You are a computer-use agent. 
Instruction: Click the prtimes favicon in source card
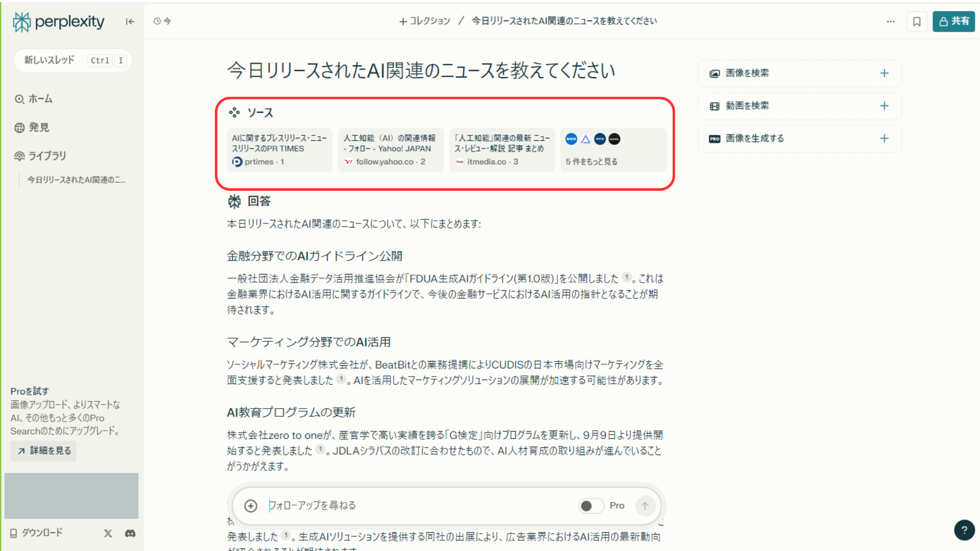[x=237, y=162]
